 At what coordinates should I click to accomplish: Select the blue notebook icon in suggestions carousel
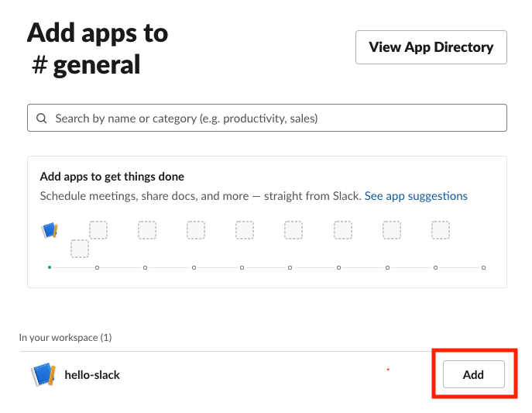(x=50, y=230)
